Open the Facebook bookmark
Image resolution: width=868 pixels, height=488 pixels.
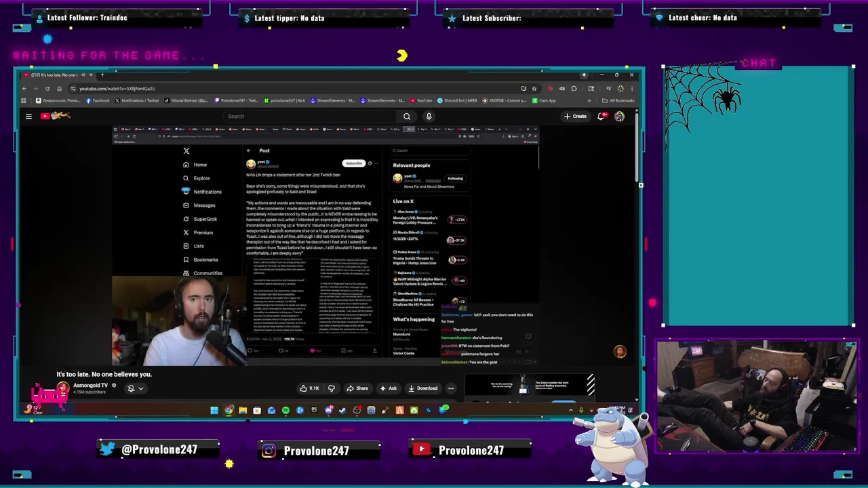pyautogui.click(x=98, y=100)
